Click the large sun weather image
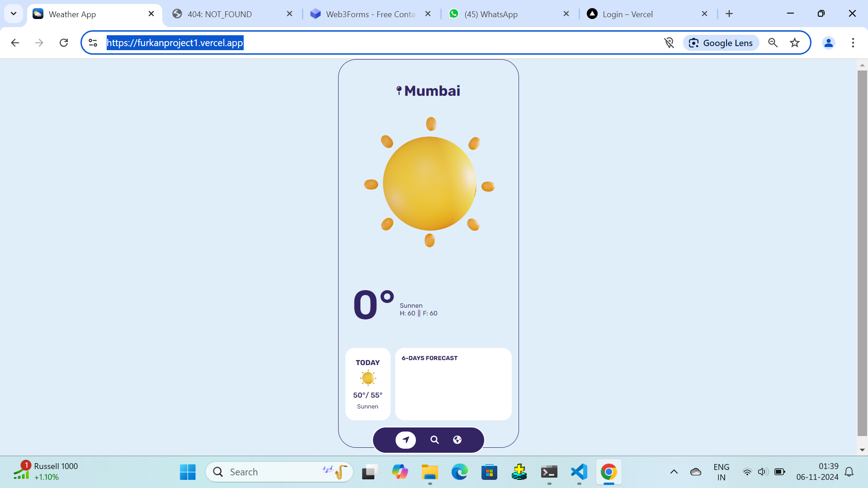 tap(429, 183)
